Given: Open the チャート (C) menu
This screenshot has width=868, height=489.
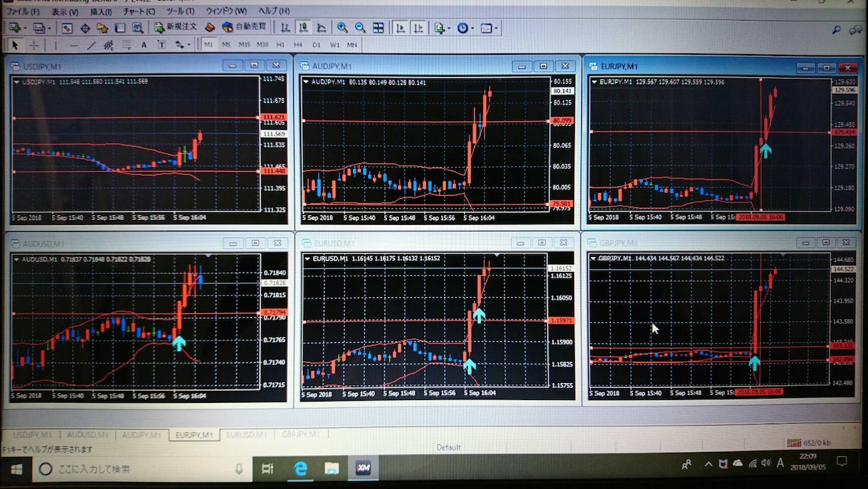Looking at the screenshot, I should [139, 11].
